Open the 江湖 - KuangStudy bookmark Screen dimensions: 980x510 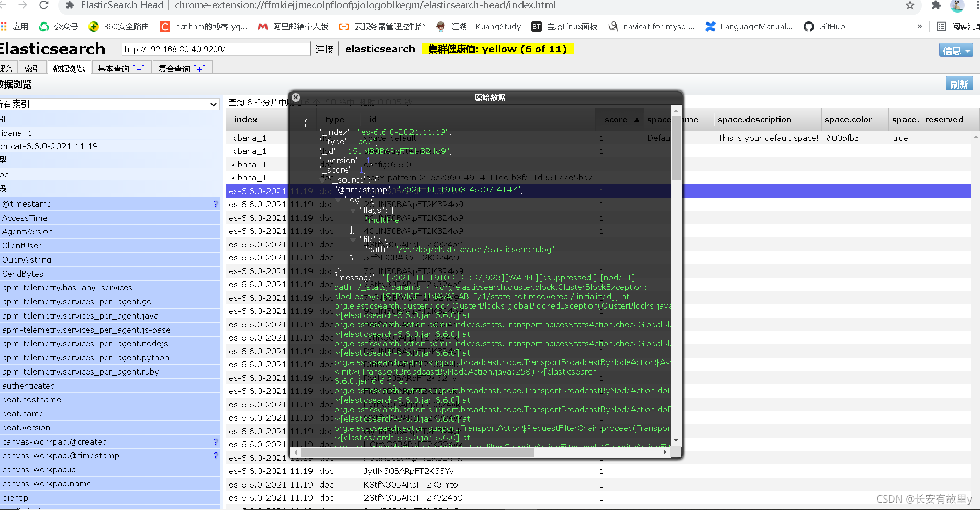point(478,27)
